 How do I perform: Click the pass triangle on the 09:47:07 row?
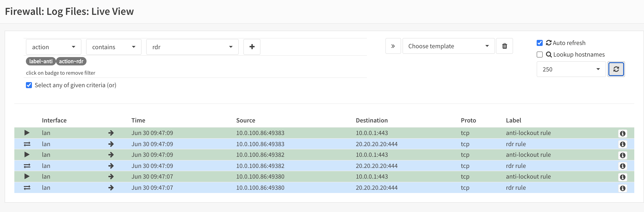point(27,177)
